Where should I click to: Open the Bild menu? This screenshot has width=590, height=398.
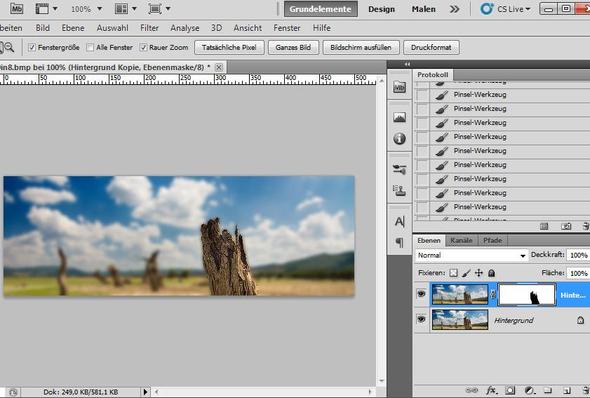pyautogui.click(x=43, y=28)
